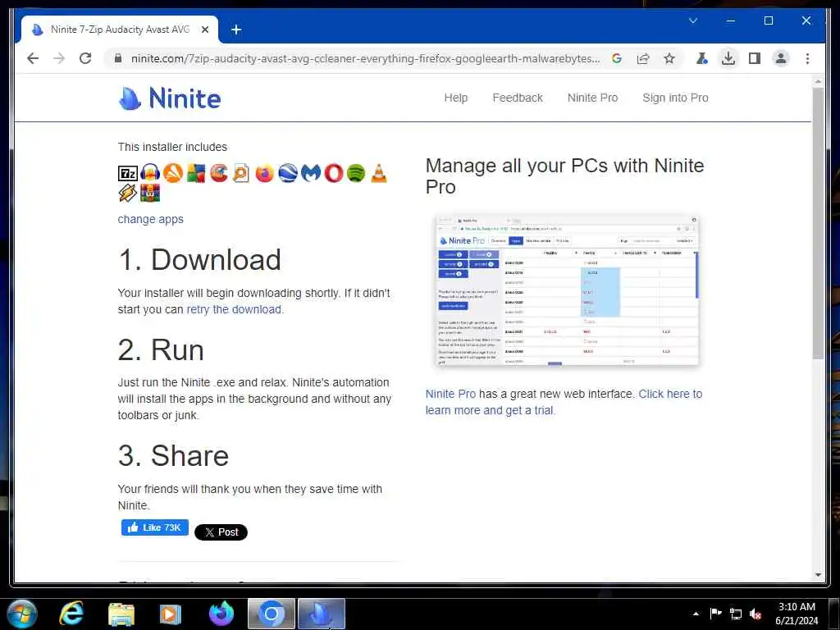840x630 pixels.
Task: Open the Chrome side panel
Action: 755,58
